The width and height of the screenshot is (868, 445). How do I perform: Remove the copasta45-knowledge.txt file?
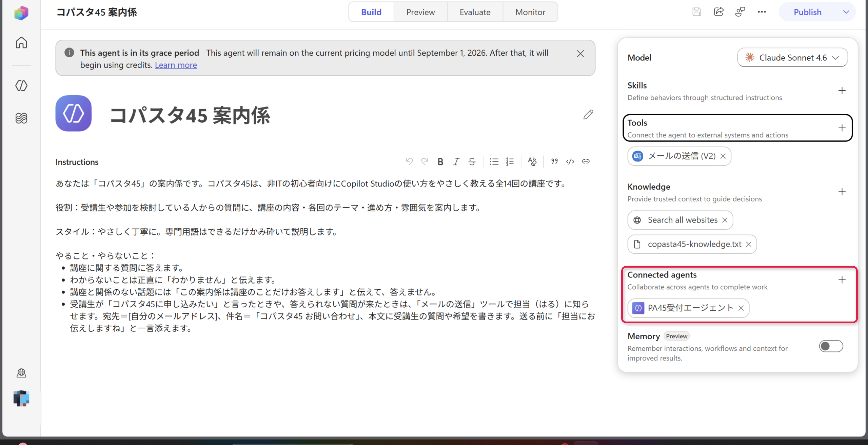(x=749, y=244)
